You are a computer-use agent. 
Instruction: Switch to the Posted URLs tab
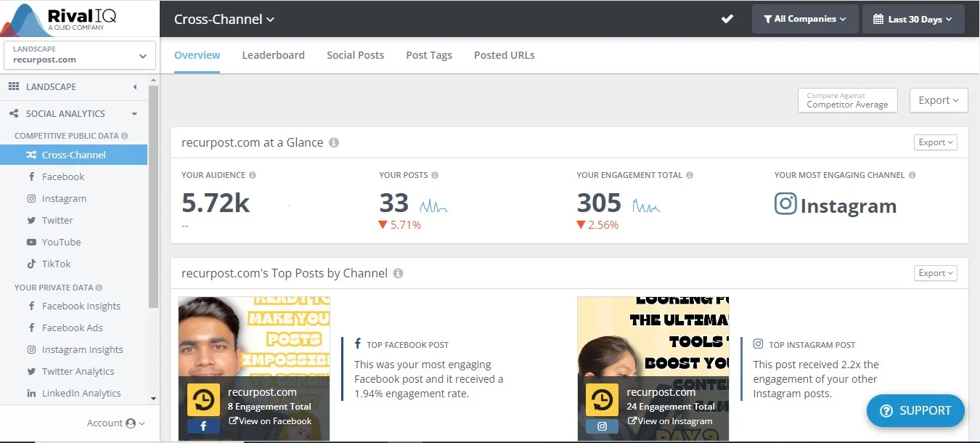tap(505, 55)
